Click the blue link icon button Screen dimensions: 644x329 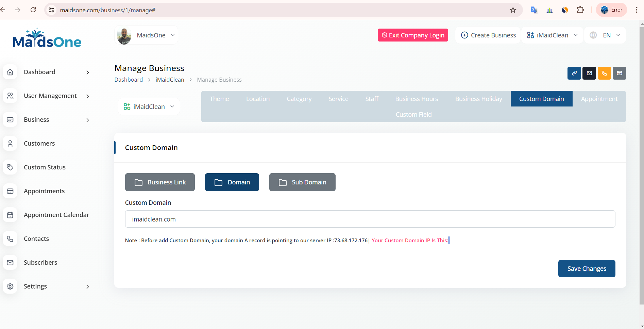coord(574,73)
